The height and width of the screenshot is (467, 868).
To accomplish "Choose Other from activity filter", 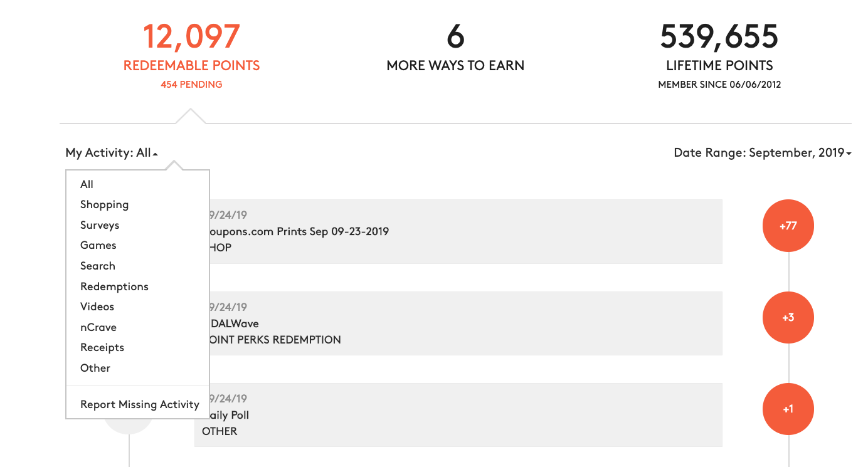I will 95,368.
